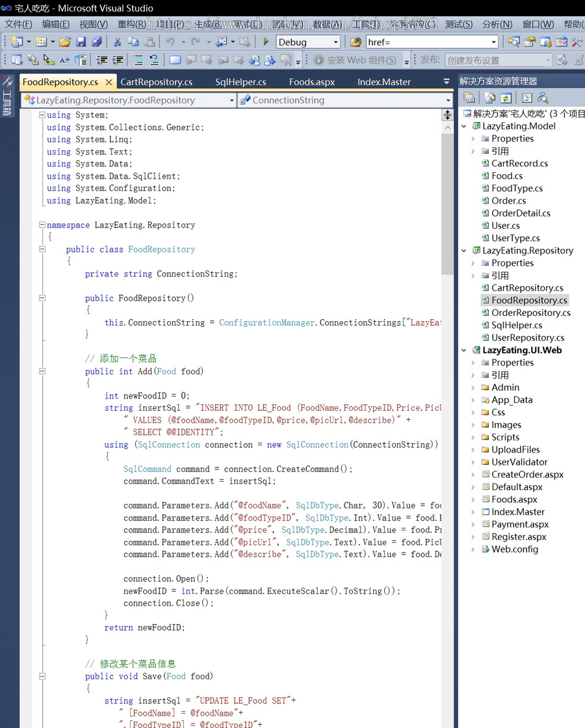Open the 文件(F) menu
Viewport: 585px width, 728px height.
tap(19, 24)
